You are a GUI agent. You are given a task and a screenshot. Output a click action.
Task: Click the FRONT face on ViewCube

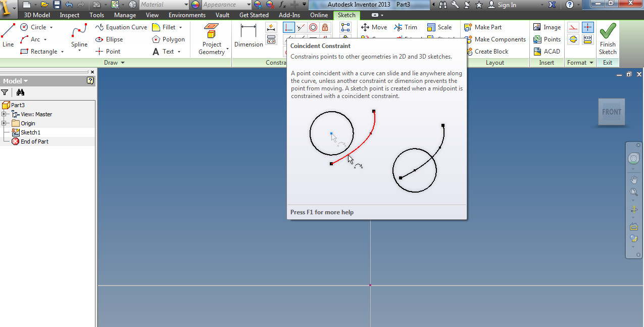pyautogui.click(x=611, y=112)
